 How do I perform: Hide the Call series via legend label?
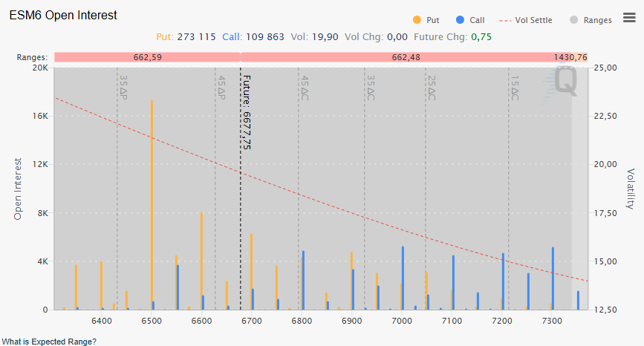[x=477, y=20]
